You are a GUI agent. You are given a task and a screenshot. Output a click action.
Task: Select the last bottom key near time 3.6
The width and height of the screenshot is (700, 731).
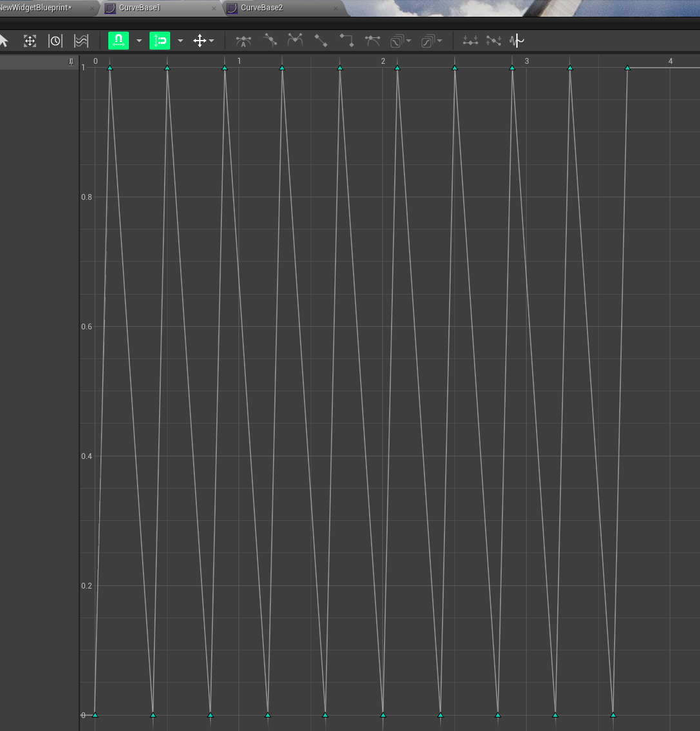pyautogui.click(x=614, y=715)
